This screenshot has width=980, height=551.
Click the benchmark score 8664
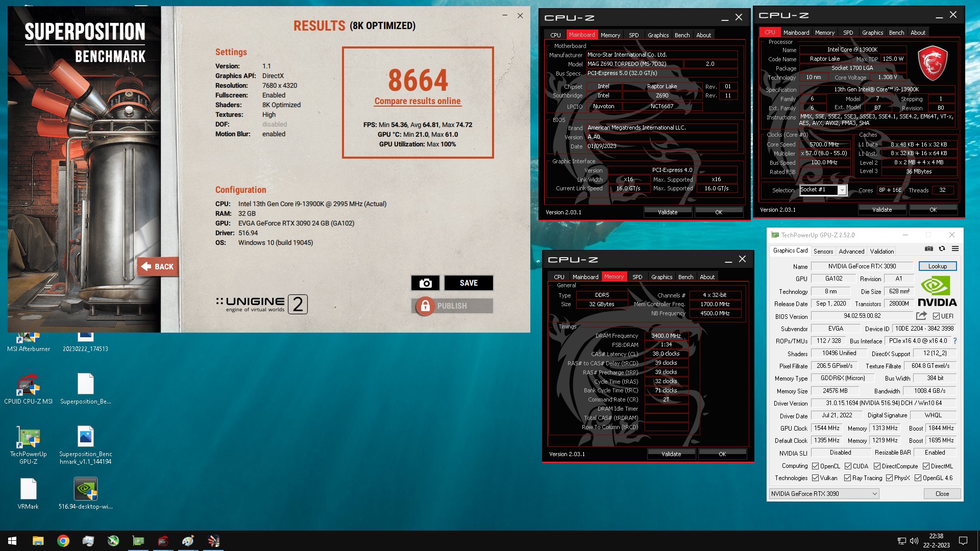(x=418, y=80)
